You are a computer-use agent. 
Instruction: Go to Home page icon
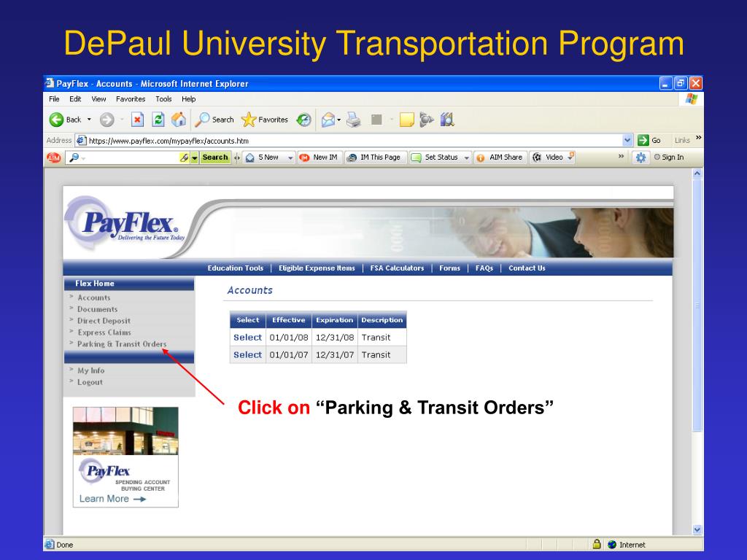pos(179,120)
